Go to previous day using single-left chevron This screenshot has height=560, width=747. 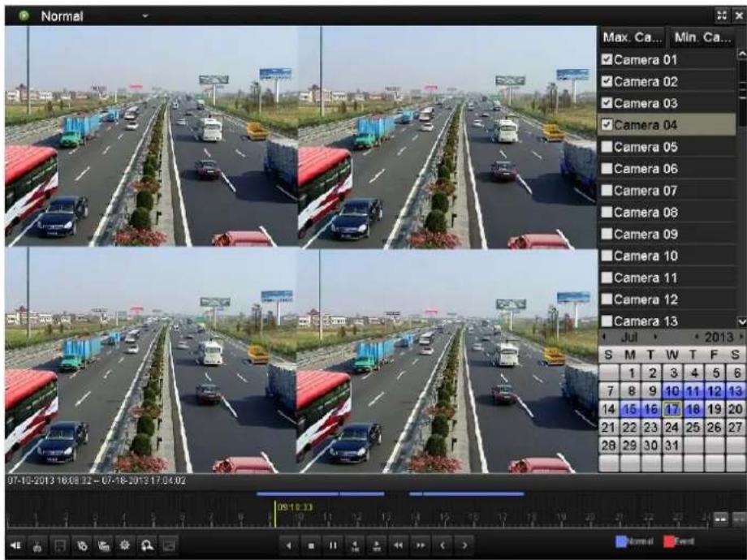coord(443,545)
